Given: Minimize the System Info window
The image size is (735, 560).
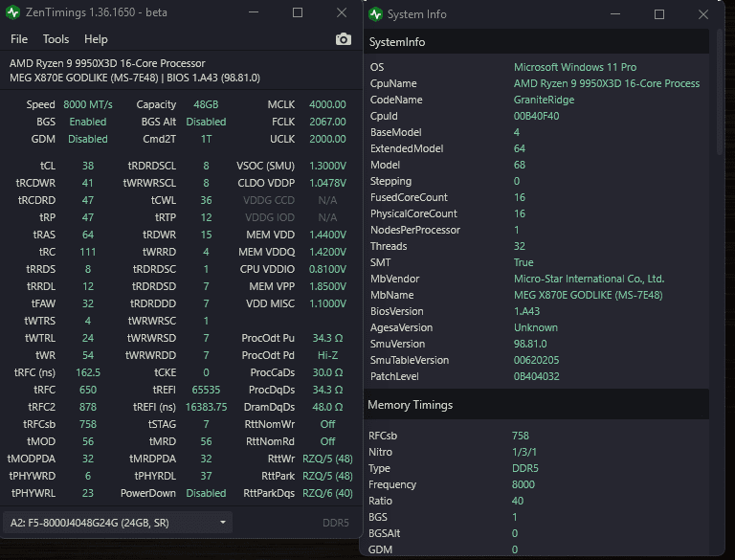Looking at the screenshot, I should tap(615, 14).
